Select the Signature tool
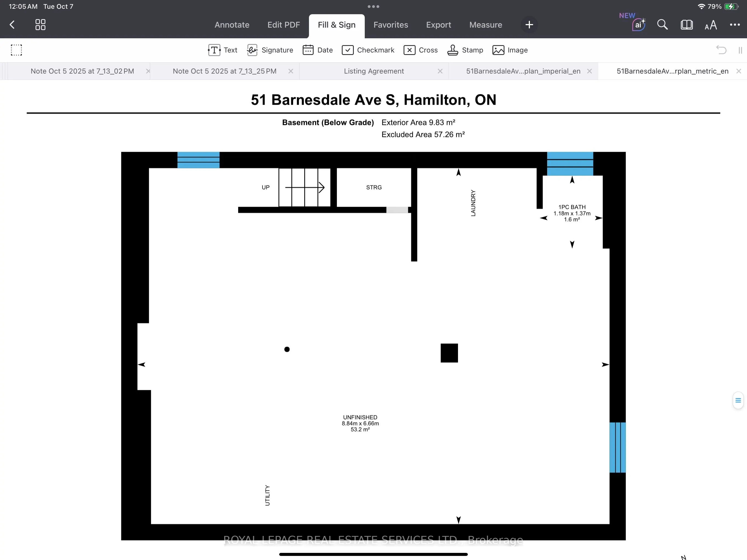The width and height of the screenshot is (747, 560). click(x=270, y=50)
